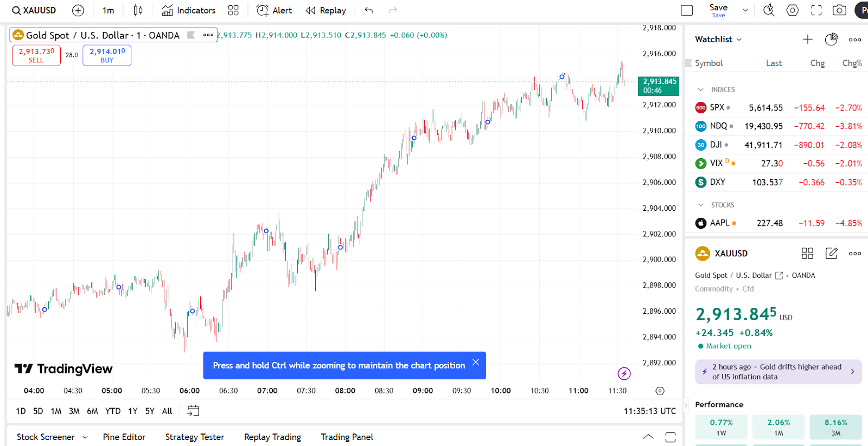Open the Strategy Tester tab
This screenshot has height=446, width=868.
tap(195, 437)
